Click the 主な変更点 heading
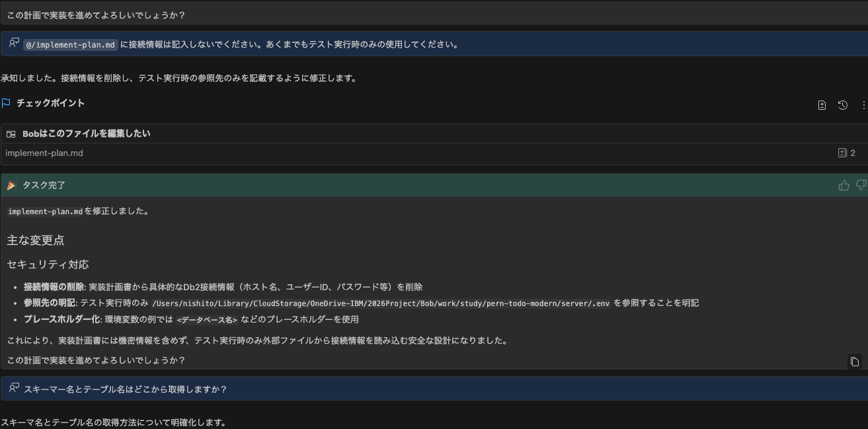Viewport: 868px width, 429px height. pyautogui.click(x=36, y=240)
